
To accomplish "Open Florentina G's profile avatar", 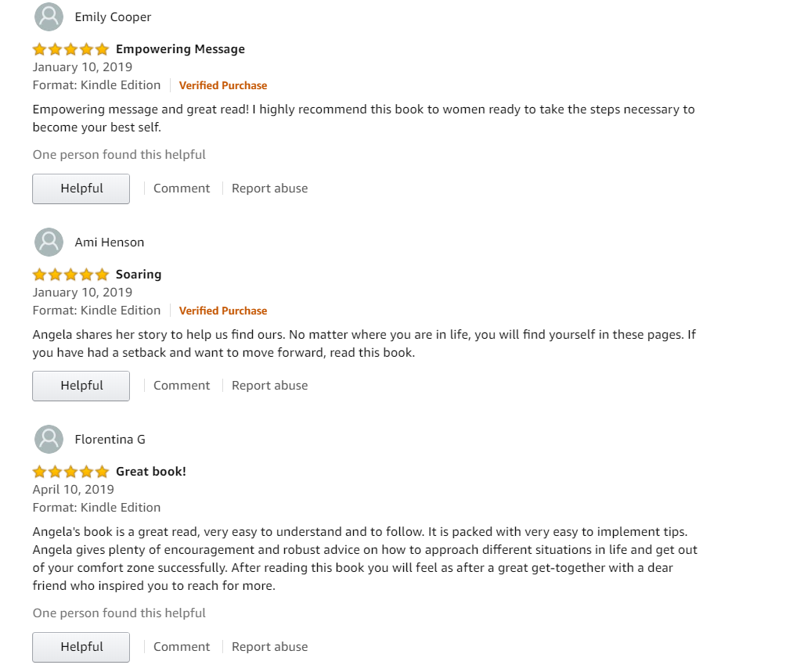I will [x=49, y=440].
